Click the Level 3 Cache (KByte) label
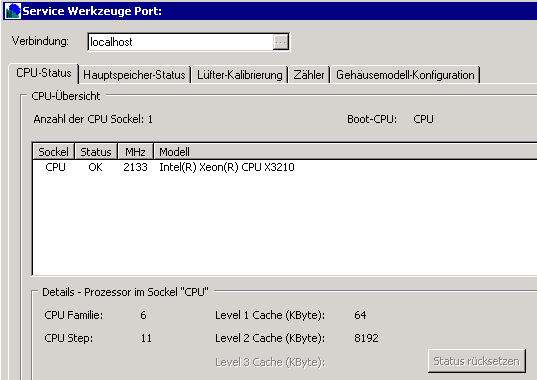 tap(270, 362)
